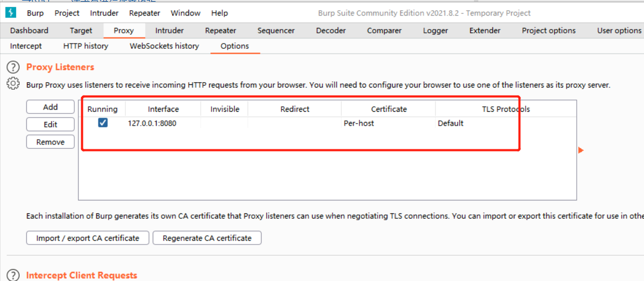Click Regenerate CA certificate button
This screenshot has height=281, width=644.
(207, 238)
